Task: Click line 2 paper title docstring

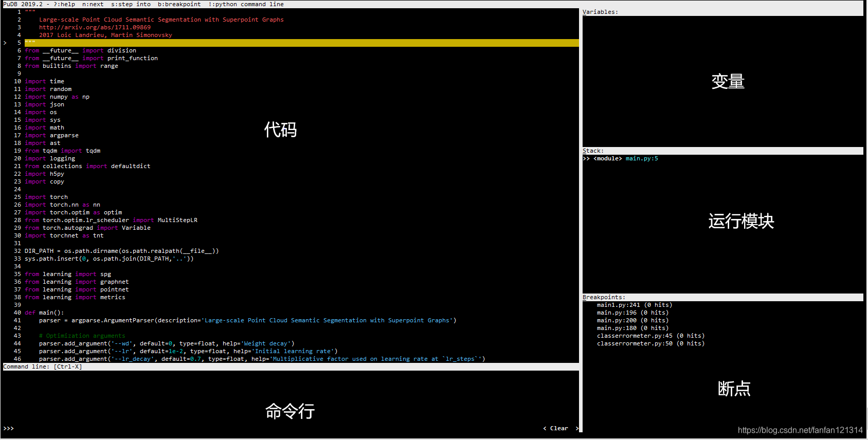Action: (161, 20)
